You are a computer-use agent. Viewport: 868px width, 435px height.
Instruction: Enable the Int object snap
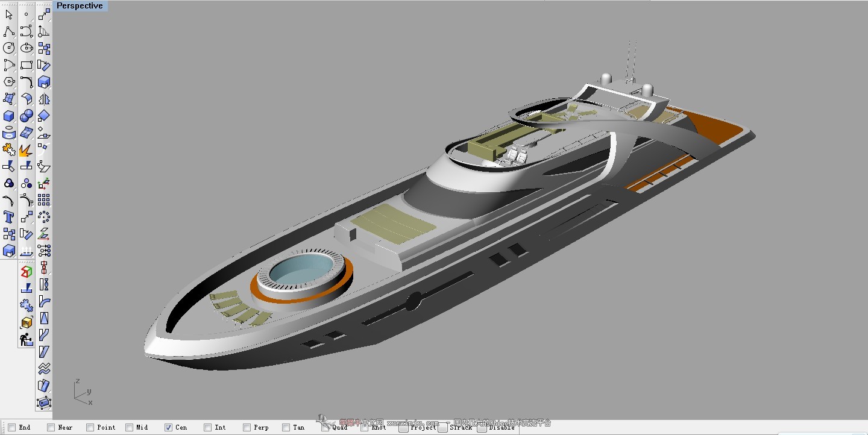pyautogui.click(x=208, y=428)
